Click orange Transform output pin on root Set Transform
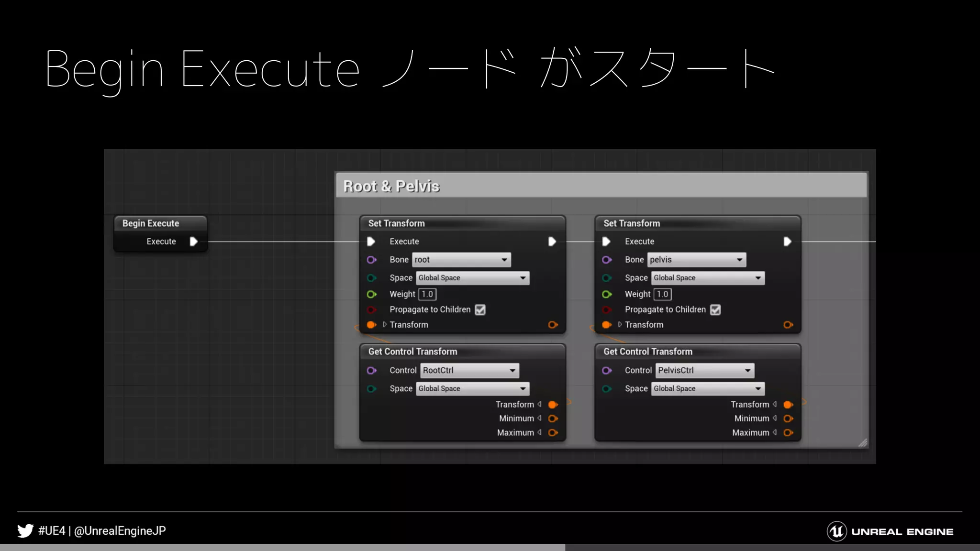The height and width of the screenshot is (551, 980). click(553, 325)
